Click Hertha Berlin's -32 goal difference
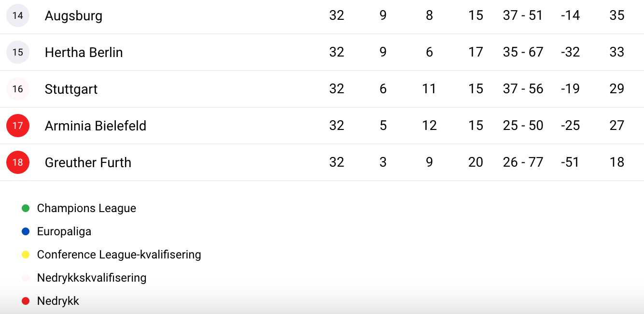 pos(570,52)
